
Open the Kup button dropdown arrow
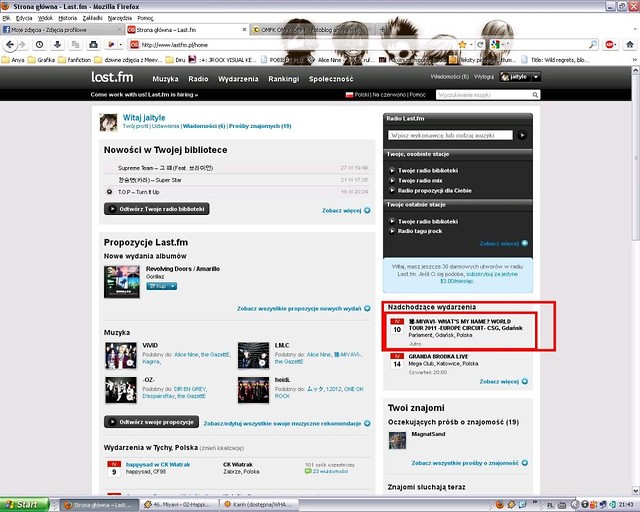click(173, 286)
